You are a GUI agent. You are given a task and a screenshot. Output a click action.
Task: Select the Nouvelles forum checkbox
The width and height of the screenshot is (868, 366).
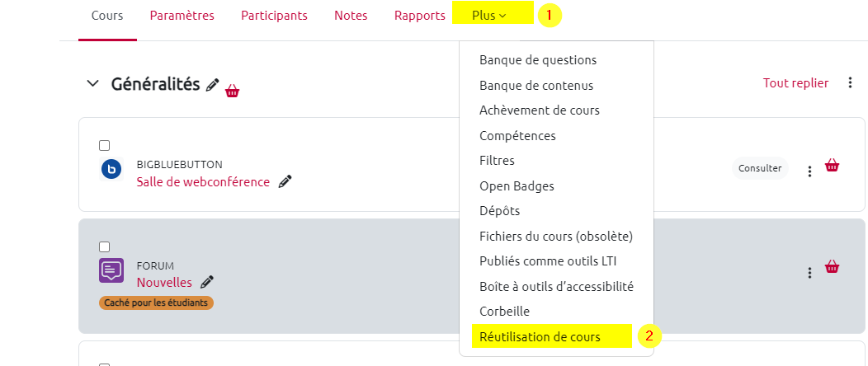click(105, 246)
